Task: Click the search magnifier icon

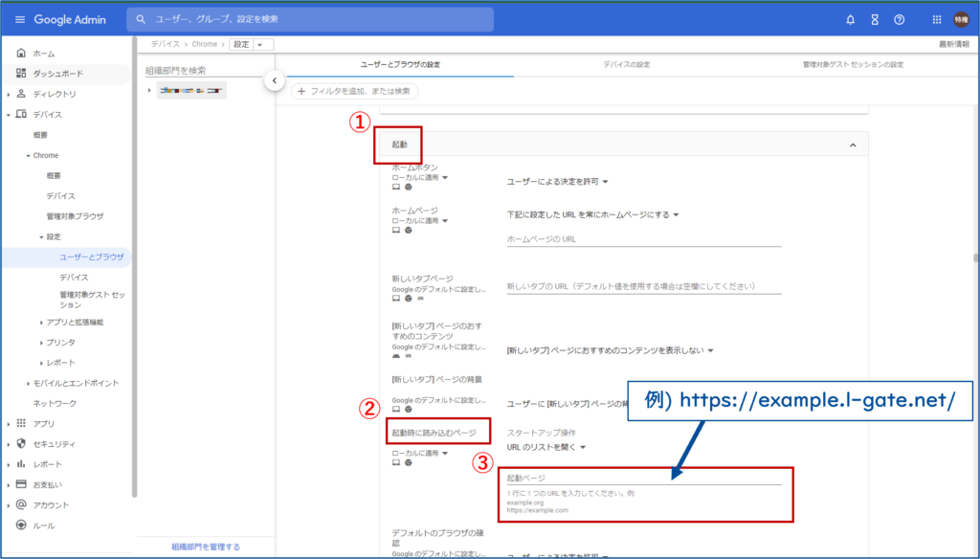Action: (x=142, y=19)
